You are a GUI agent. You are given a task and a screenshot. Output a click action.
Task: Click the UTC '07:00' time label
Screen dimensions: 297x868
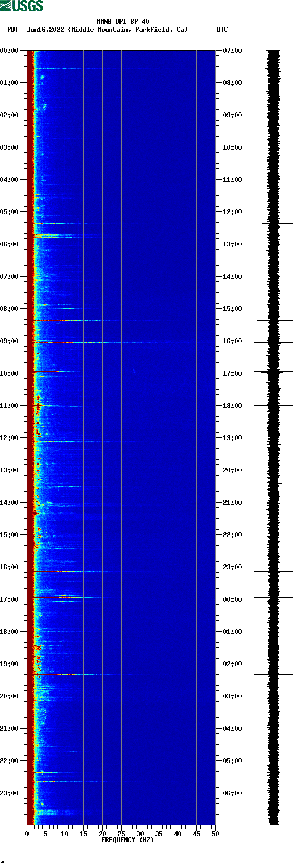(232, 51)
